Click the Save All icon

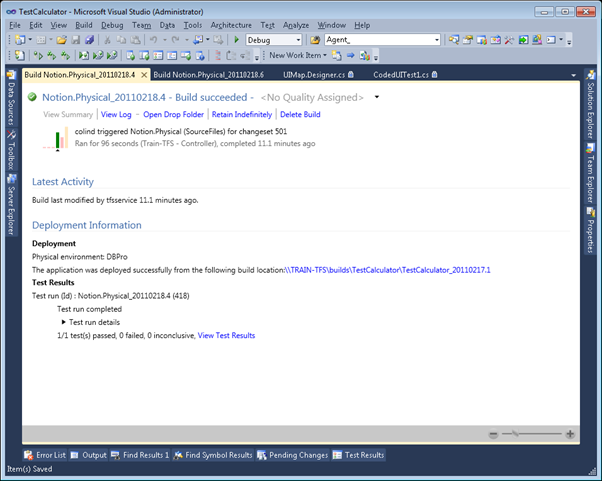click(89, 40)
